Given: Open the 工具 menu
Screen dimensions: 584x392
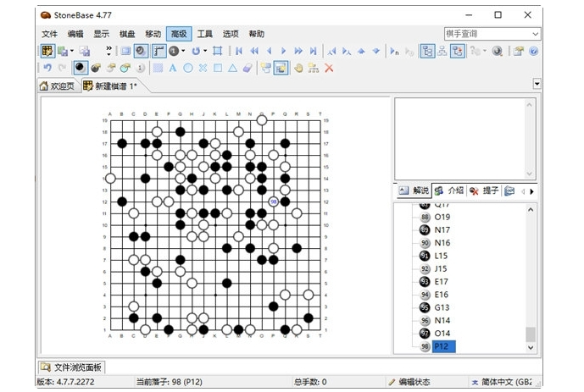Looking at the screenshot, I should 205,34.
